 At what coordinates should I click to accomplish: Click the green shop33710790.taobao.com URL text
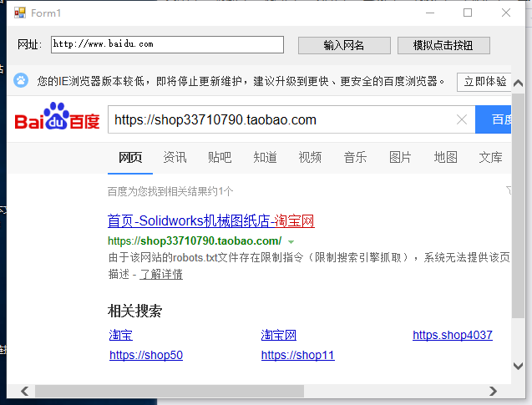click(x=195, y=240)
